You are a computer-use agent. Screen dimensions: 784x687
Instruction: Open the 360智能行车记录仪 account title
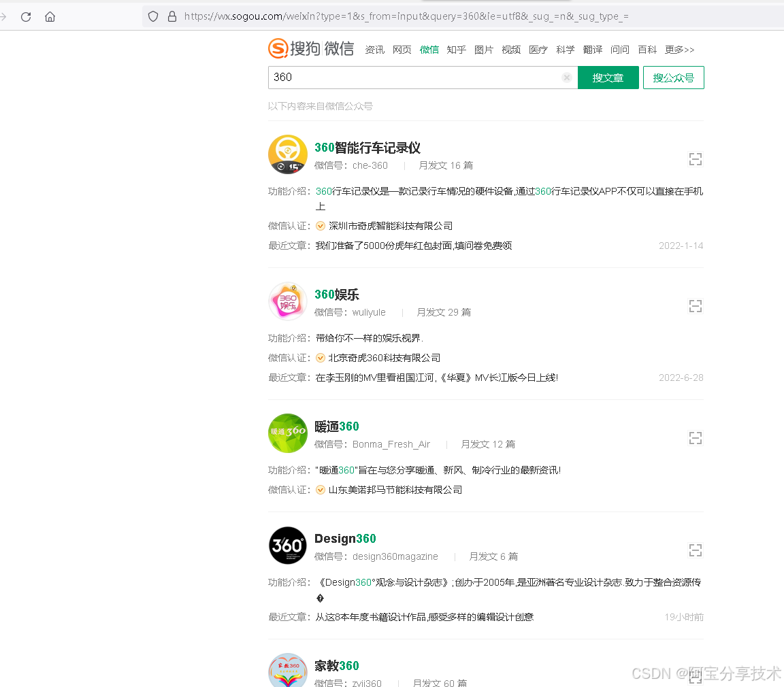click(x=367, y=148)
